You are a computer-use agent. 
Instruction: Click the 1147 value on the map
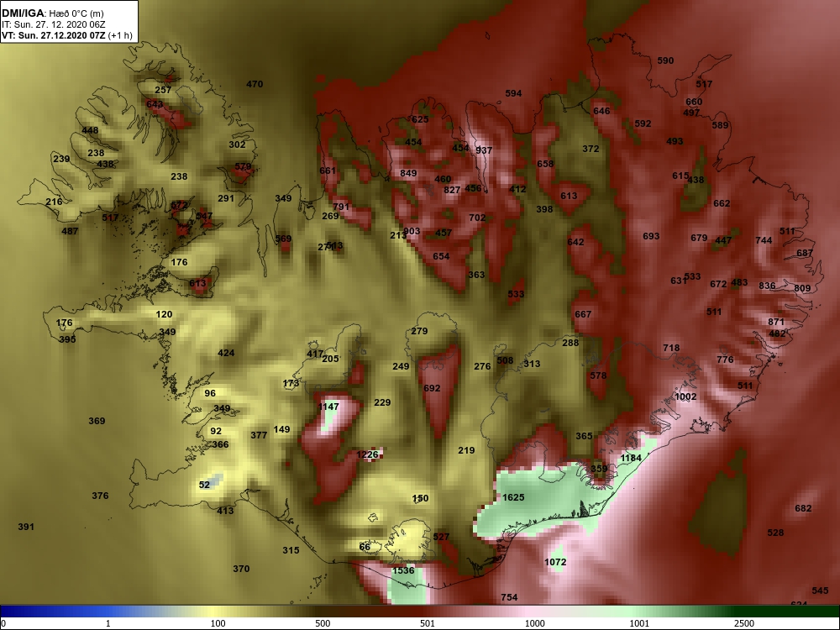[x=328, y=407]
